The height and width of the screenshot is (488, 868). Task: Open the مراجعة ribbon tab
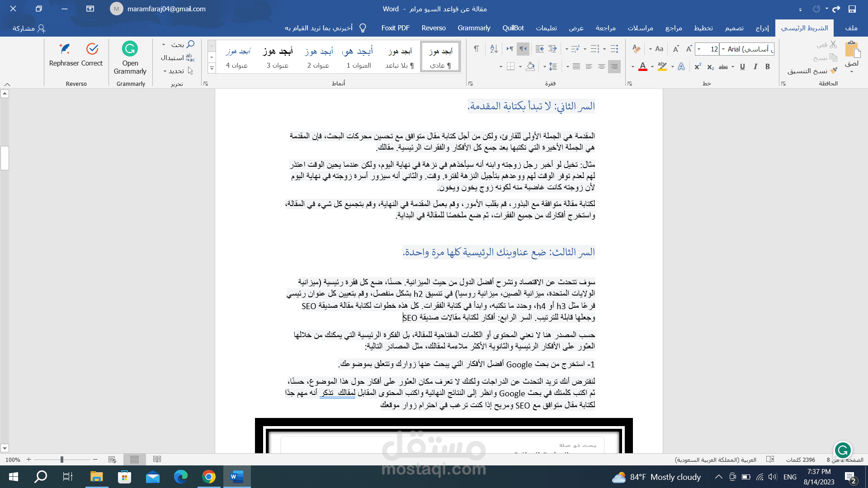(605, 28)
